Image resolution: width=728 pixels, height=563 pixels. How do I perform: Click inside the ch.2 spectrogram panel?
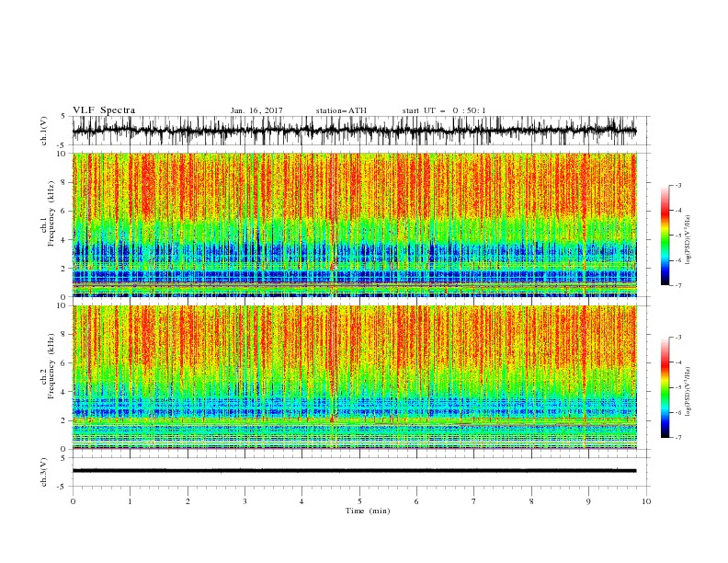(x=355, y=377)
